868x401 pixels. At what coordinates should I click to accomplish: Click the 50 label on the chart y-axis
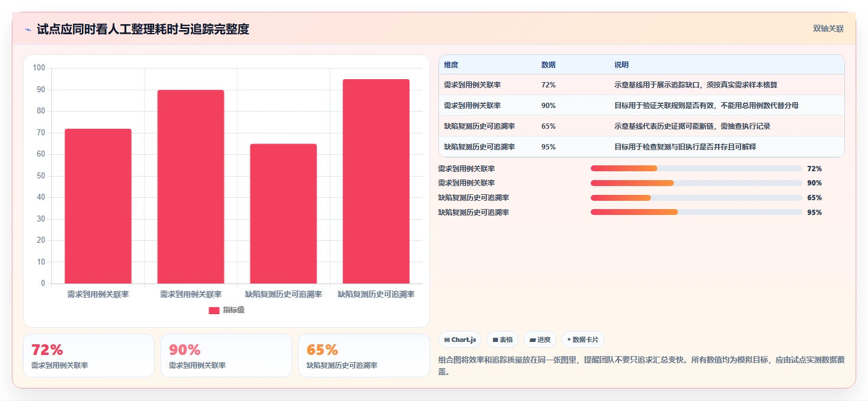(41, 176)
